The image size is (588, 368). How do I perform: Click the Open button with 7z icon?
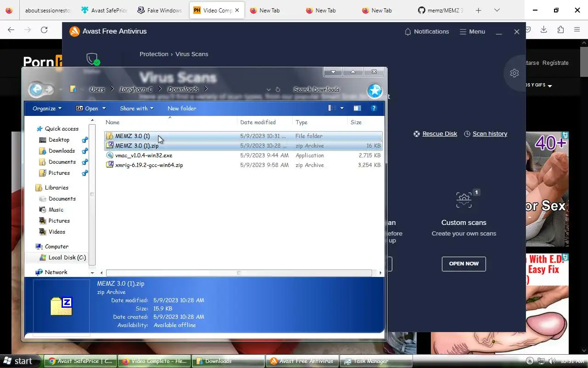click(x=87, y=109)
